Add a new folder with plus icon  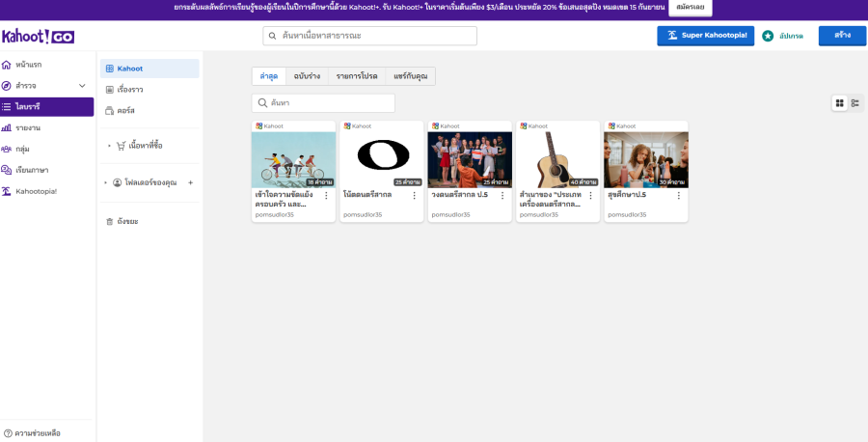tap(190, 182)
